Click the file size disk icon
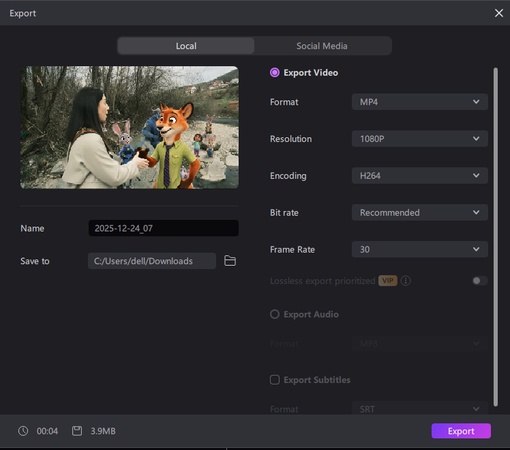 77,431
